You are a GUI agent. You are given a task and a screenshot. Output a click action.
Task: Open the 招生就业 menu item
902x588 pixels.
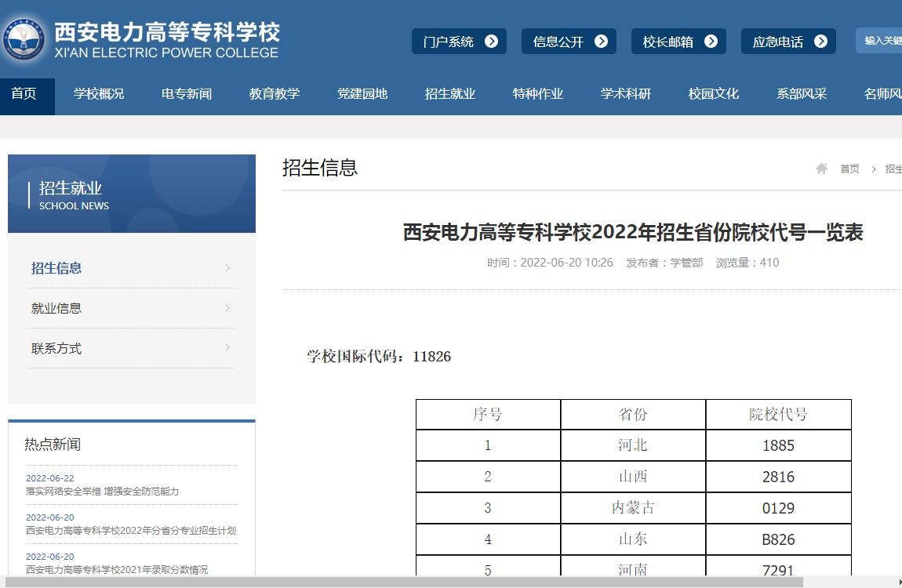pos(450,94)
